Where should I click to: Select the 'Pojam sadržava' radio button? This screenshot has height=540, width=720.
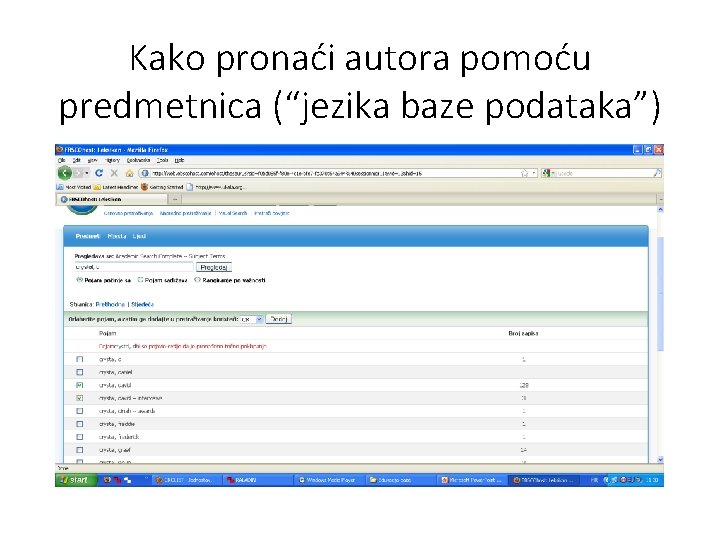click(x=141, y=280)
